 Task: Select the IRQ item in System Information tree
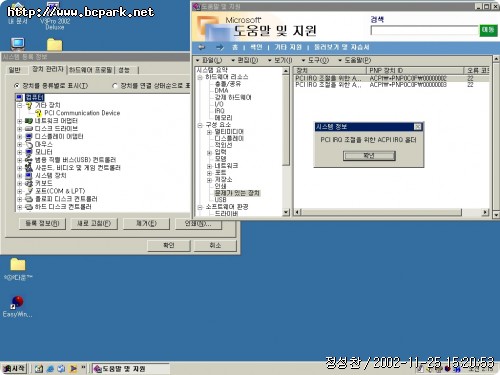pos(220,111)
